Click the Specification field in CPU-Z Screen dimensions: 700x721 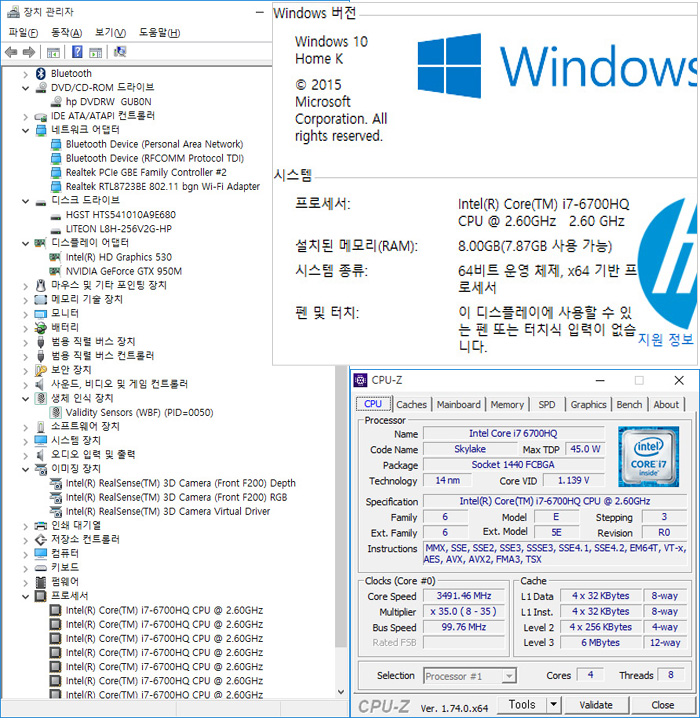tap(555, 501)
